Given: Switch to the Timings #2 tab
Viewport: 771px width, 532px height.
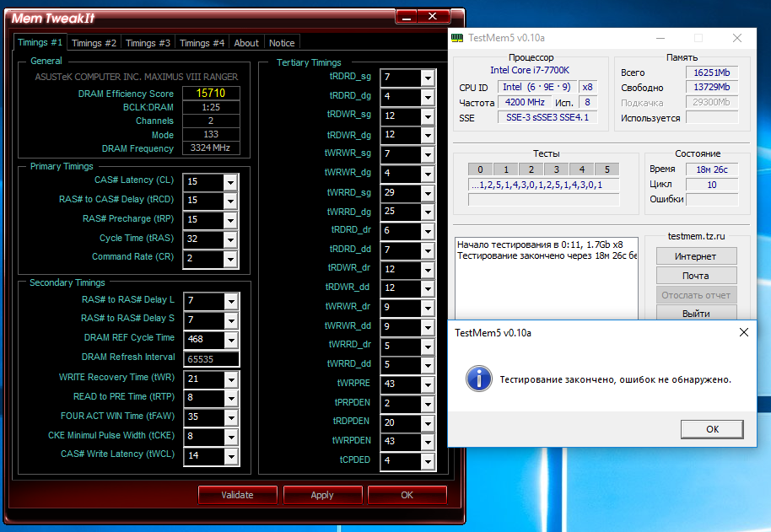Looking at the screenshot, I should pos(94,43).
